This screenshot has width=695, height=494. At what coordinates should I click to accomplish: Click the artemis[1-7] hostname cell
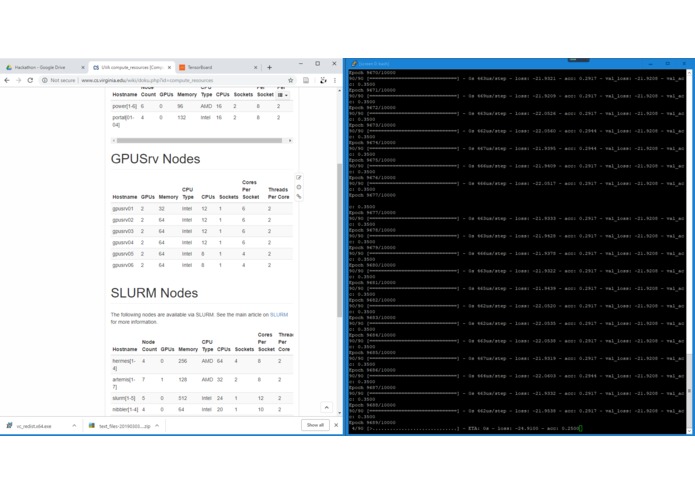[124, 383]
